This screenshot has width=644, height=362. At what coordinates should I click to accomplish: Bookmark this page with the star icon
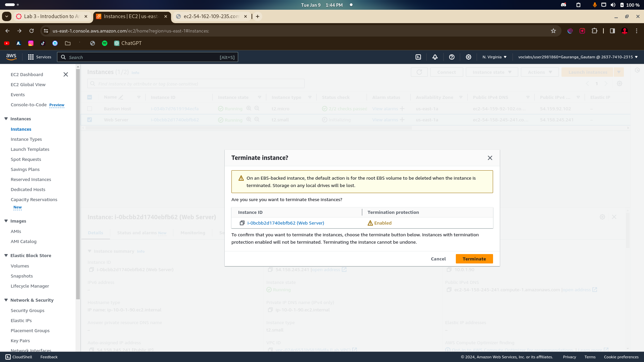click(x=553, y=31)
